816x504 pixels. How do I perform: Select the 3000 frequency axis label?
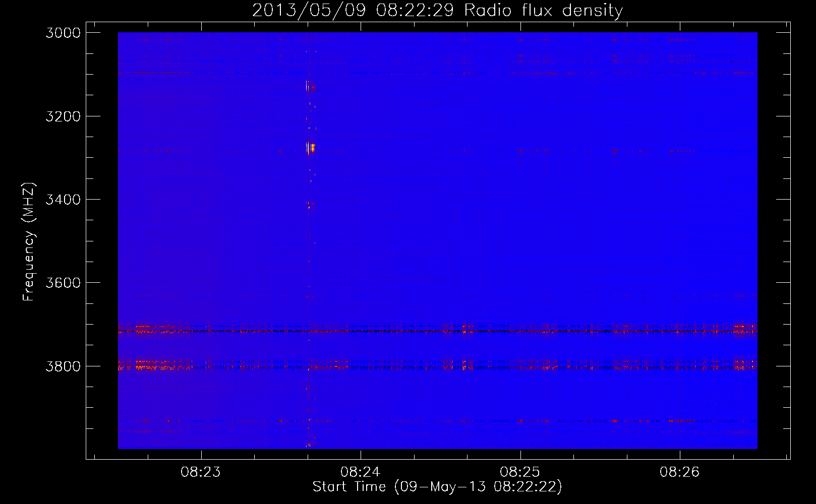63,33
